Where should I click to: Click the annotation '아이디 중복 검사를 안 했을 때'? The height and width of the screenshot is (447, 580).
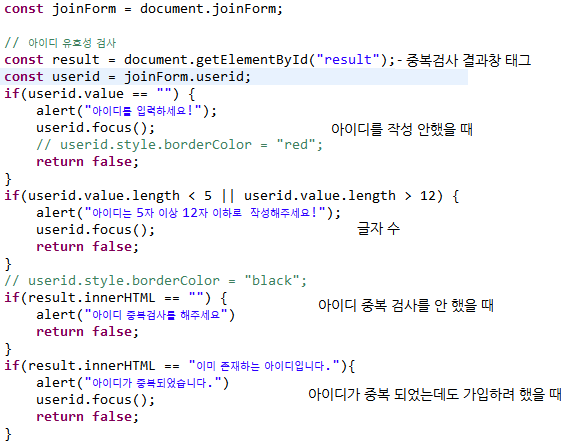(x=406, y=305)
